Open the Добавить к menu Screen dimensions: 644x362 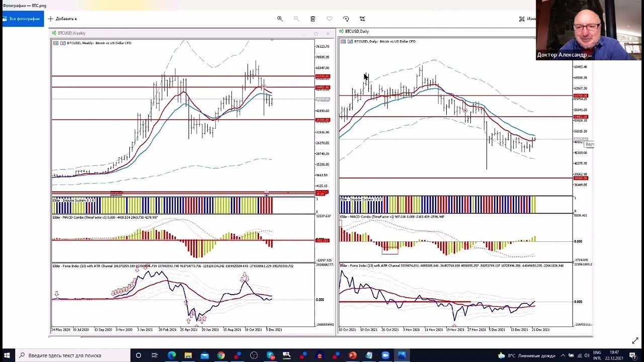[x=62, y=19]
